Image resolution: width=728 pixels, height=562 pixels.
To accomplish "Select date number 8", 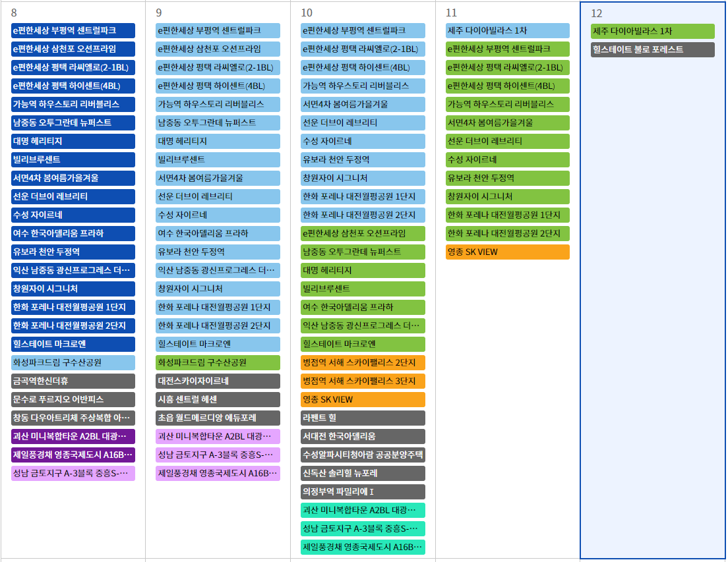I will [14, 13].
